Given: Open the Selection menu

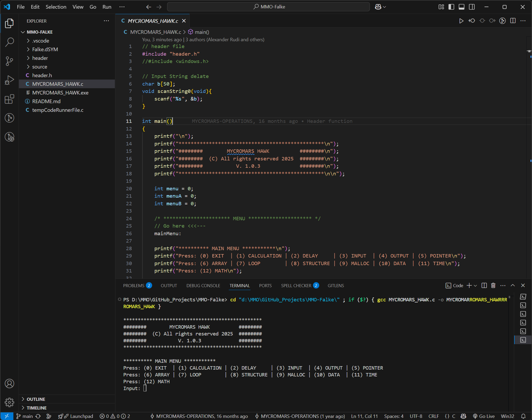Looking at the screenshot, I should tap(56, 7).
